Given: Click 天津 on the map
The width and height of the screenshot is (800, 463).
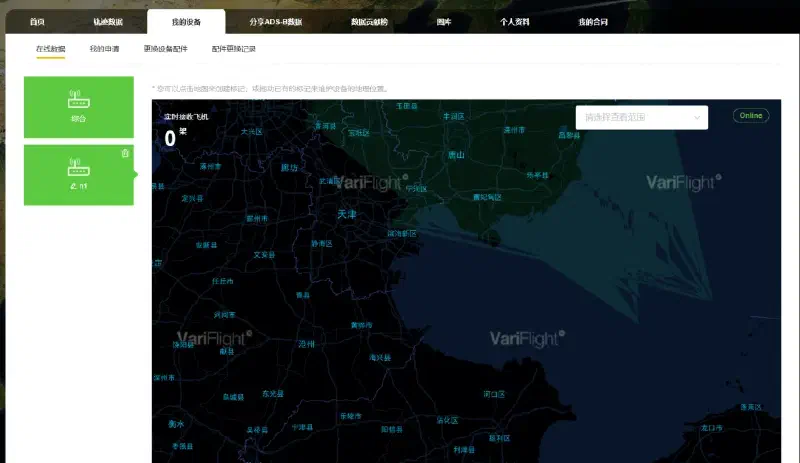Looking at the screenshot, I should point(346,214).
